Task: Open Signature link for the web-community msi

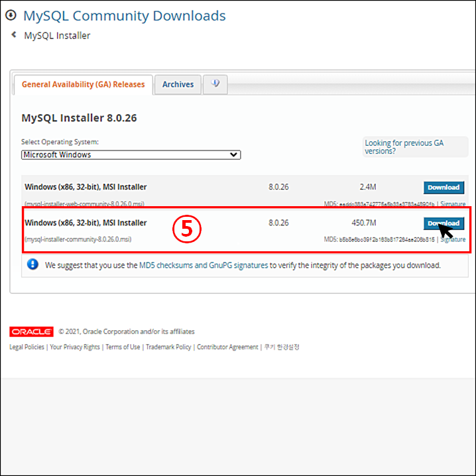Action: 453,204
